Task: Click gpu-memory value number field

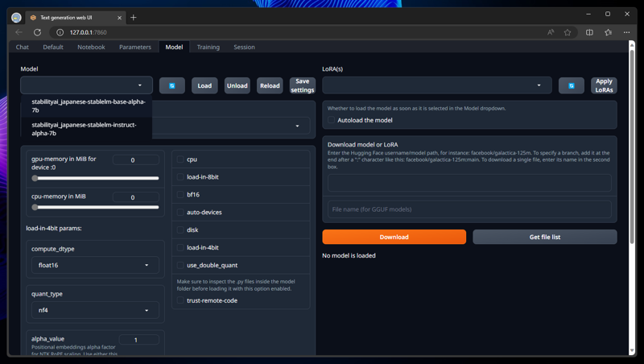Action: pos(135,159)
